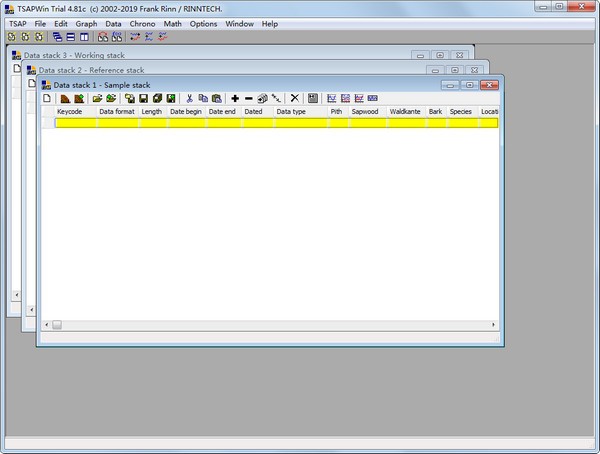Viewport: 600px width, 454px height.
Task: Click the tile windows vertically icon
Action: tap(84, 37)
